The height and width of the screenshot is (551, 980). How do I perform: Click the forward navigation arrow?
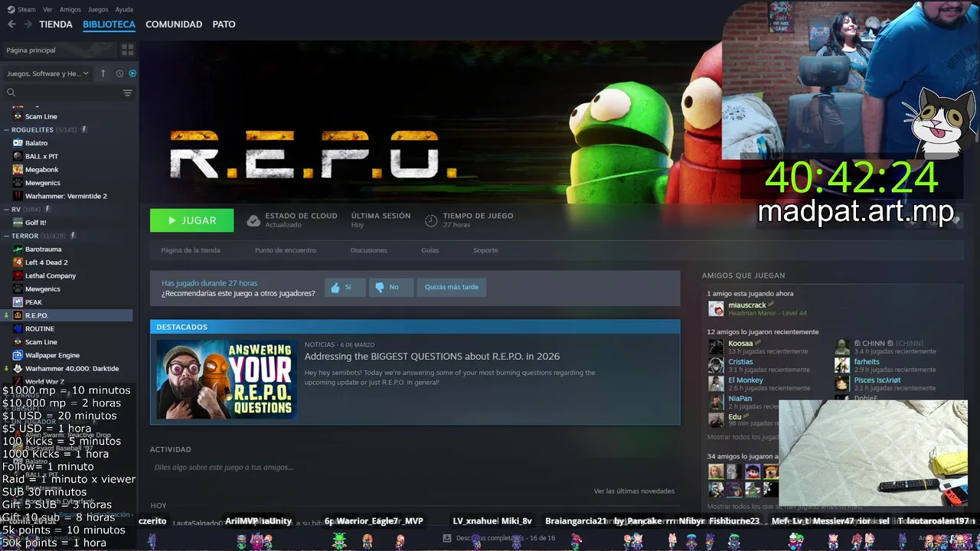(x=28, y=24)
